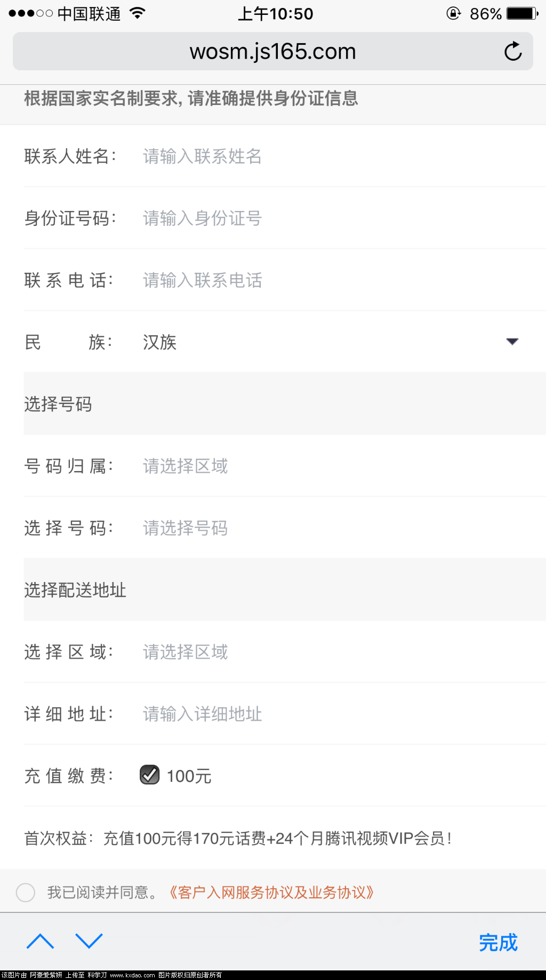Tap the 汉族 selected value

click(x=159, y=342)
